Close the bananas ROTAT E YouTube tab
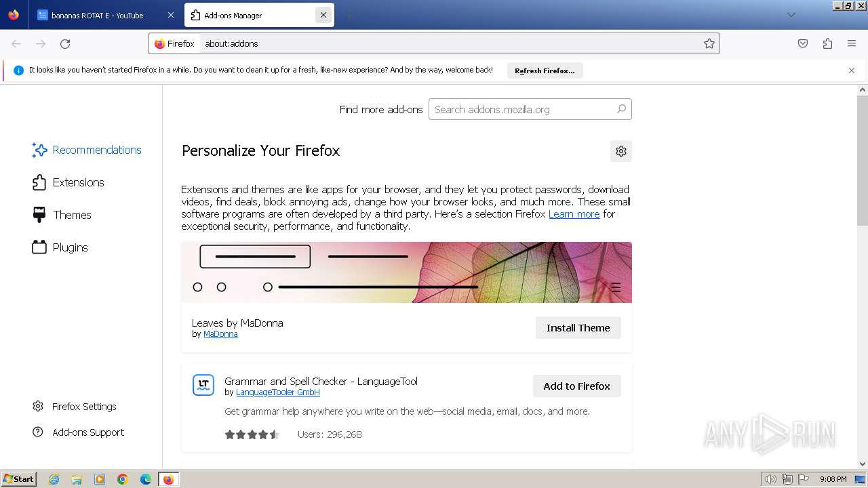 [x=170, y=15]
